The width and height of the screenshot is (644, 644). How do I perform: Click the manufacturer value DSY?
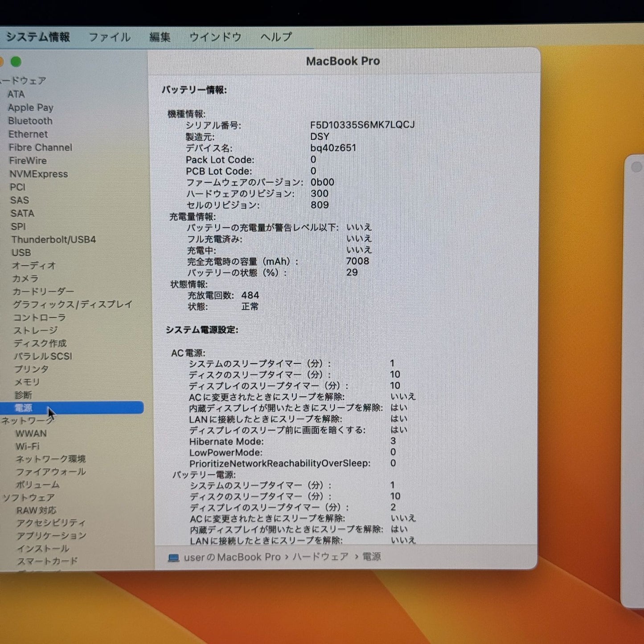(320, 136)
